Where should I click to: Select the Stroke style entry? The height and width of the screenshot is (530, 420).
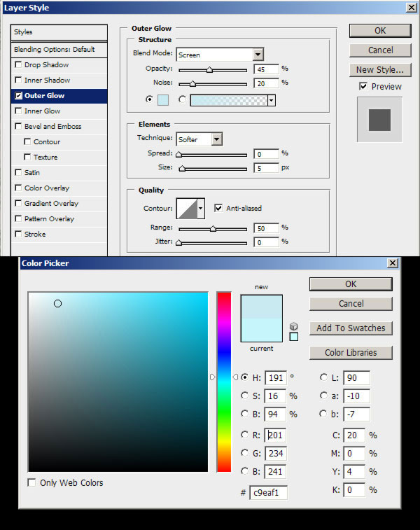(x=35, y=234)
